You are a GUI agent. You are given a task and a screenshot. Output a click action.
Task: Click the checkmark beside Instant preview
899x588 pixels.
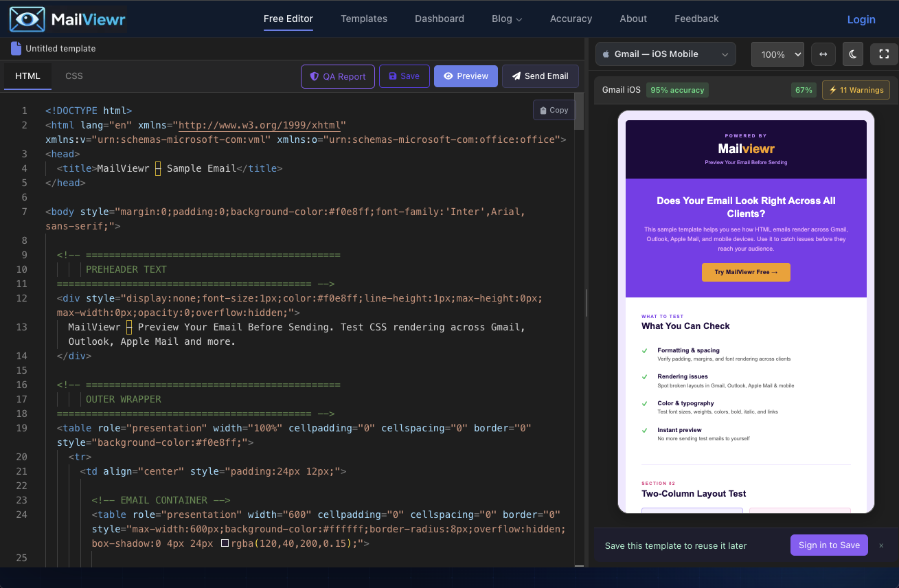coord(645,430)
